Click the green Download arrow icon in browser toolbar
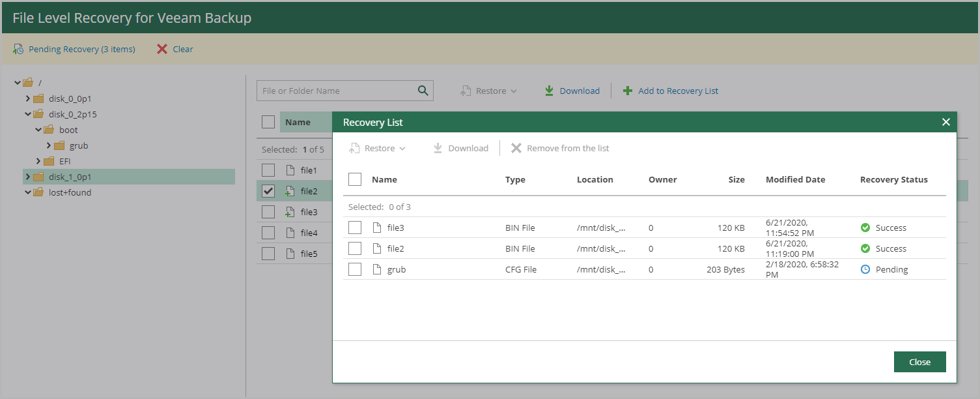 click(550, 91)
